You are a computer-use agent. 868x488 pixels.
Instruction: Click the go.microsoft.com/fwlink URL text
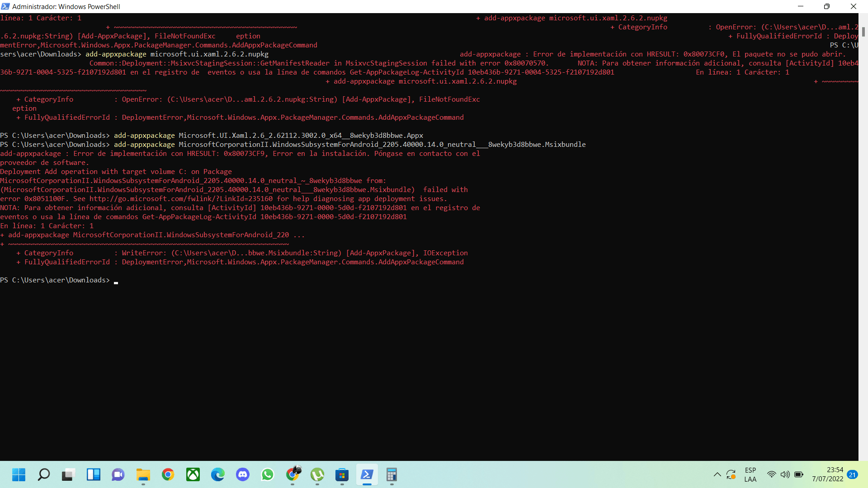[181, 199]
